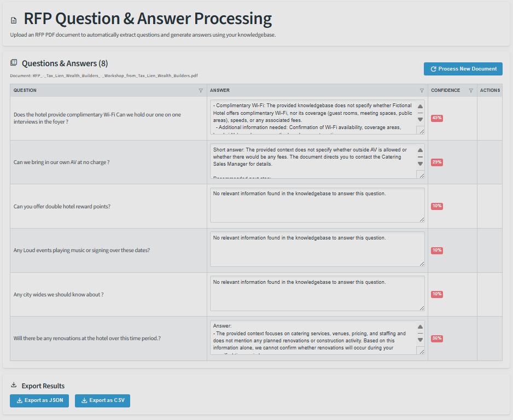
Task: Export results as JSON
Action: pyautogui.click(x=39, y=401)
